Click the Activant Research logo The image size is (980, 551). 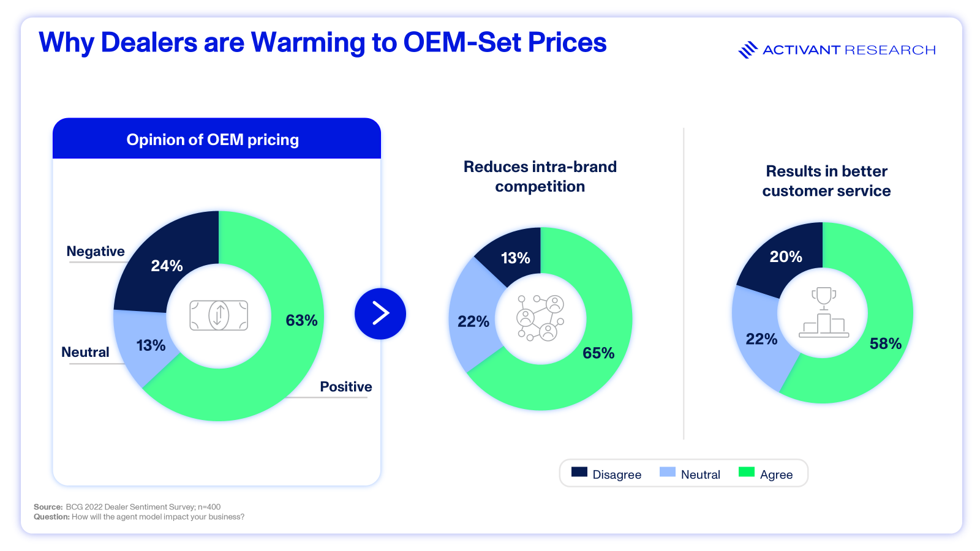(837, 50)
